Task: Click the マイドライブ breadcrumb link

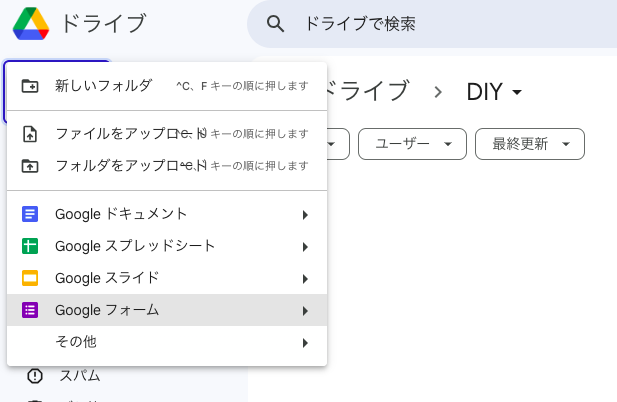Action: coord(368,91)
